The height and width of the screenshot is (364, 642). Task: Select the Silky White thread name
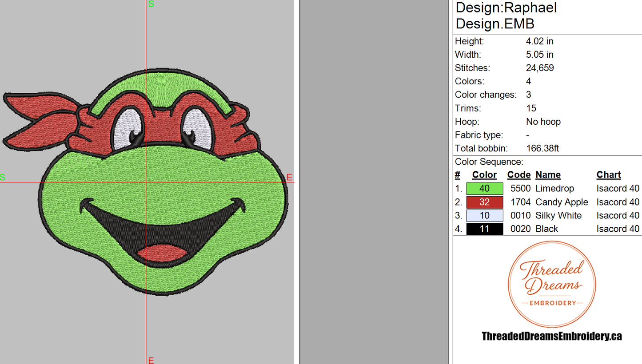558,215
